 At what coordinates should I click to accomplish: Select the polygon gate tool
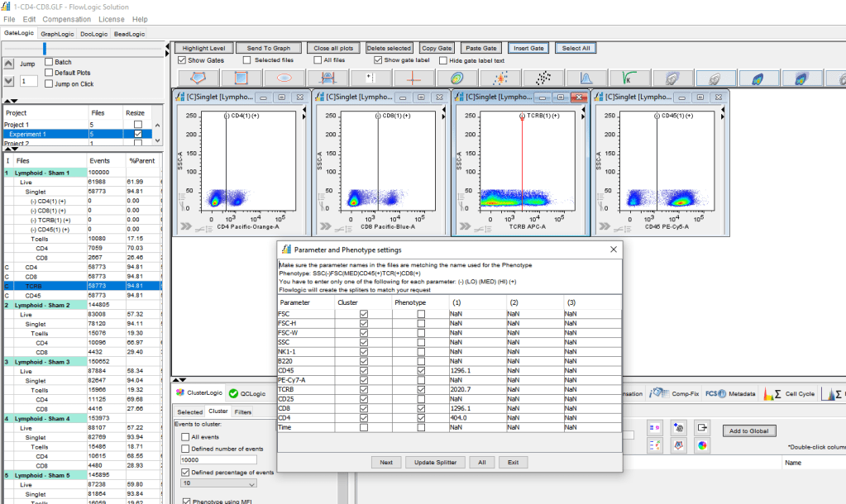196,77
